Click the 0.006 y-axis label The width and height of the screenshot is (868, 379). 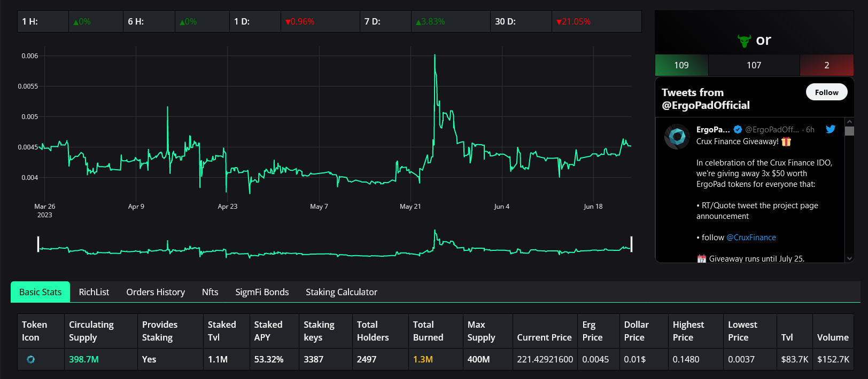(x=30, y=56)
